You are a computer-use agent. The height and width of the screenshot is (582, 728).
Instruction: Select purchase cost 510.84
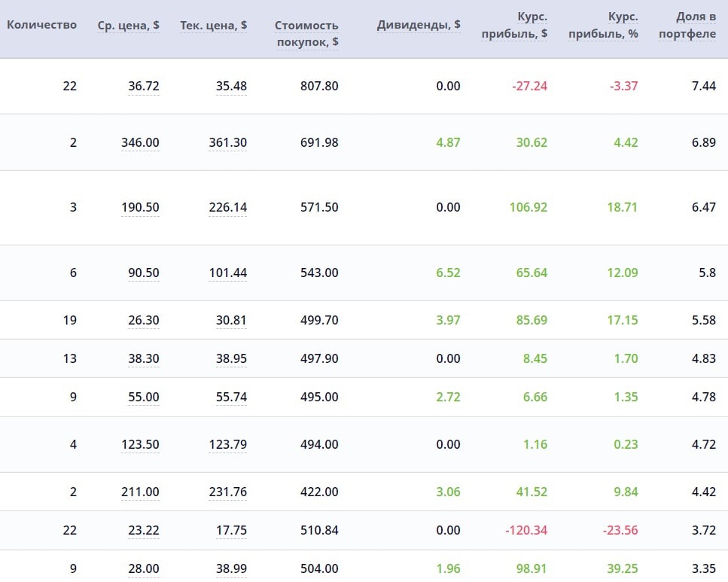(319, 531)
